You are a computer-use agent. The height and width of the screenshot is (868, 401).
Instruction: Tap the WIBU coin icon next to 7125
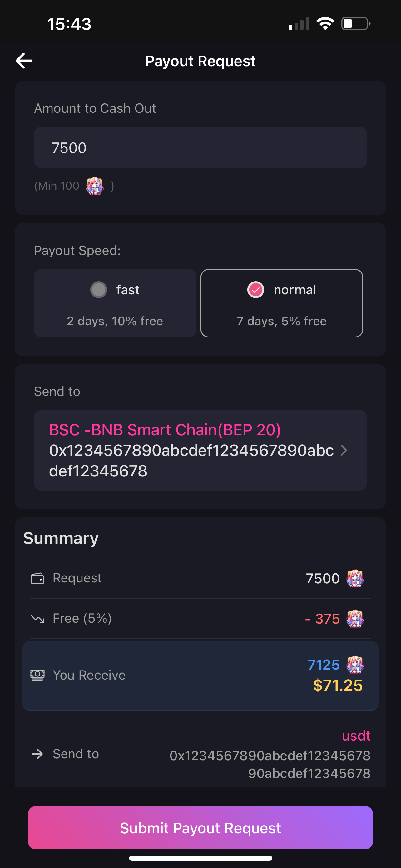tap(355, 665)
